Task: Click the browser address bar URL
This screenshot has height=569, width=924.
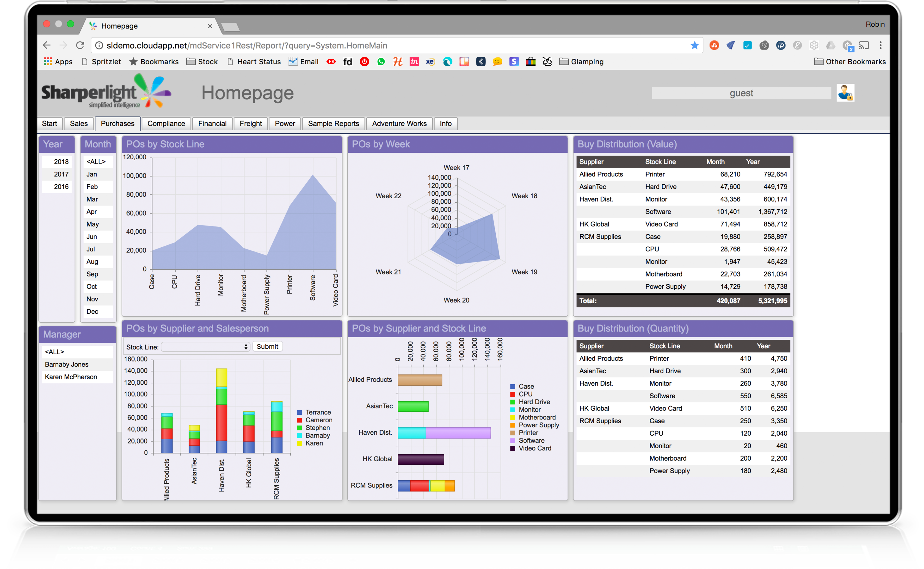Action: coord(247,45)
